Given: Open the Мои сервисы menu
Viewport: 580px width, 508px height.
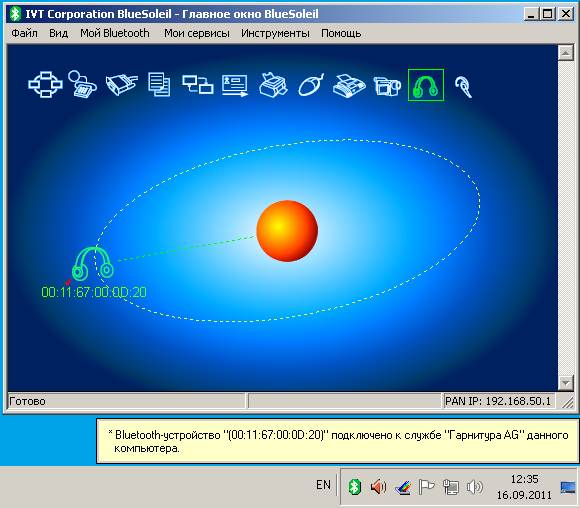Looking at the screenshot, I should tap(197, 33).
